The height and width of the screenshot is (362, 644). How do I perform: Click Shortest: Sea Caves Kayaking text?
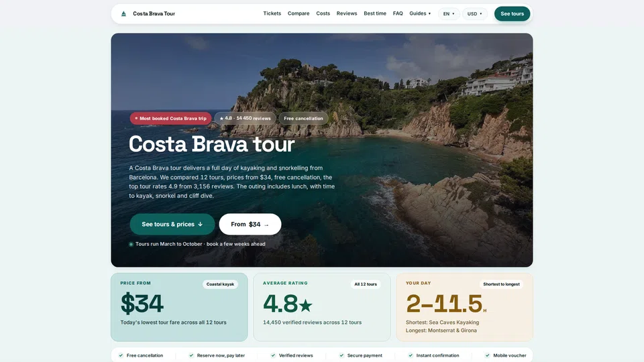click(x=442, y=322)
